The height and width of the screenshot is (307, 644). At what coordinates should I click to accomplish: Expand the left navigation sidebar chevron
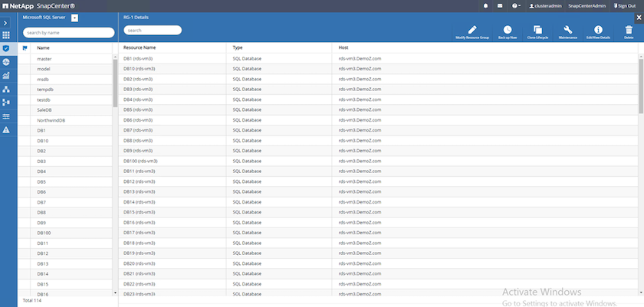pyautogui.click(x=6, y=23)
